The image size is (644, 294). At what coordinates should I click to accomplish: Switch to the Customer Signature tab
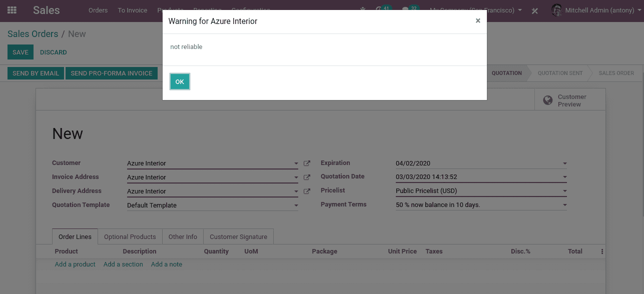[x=238, y=236]
